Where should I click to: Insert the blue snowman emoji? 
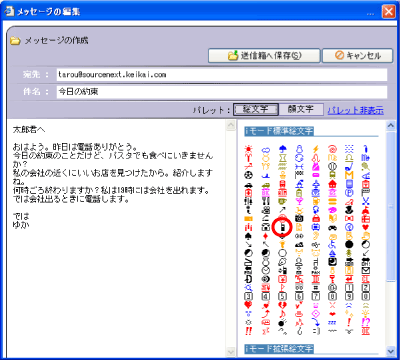tap(299, 149)
